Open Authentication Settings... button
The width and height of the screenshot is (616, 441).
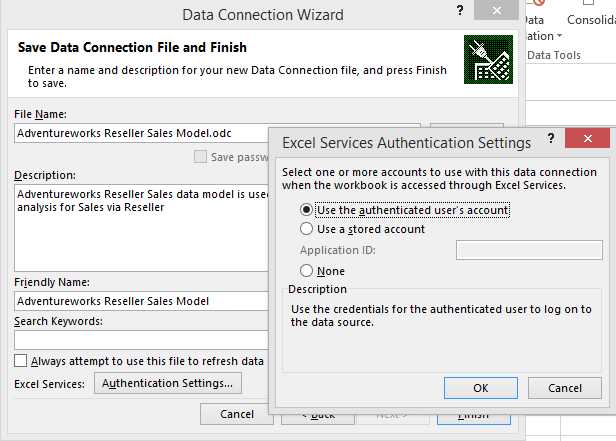pyautogui.click(x=168, y=383)
